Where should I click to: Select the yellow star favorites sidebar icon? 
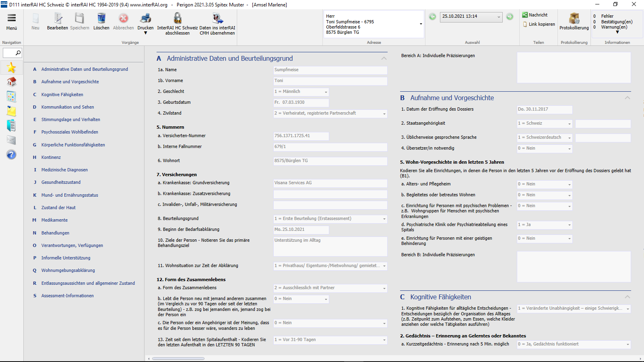tap(11, 68)
